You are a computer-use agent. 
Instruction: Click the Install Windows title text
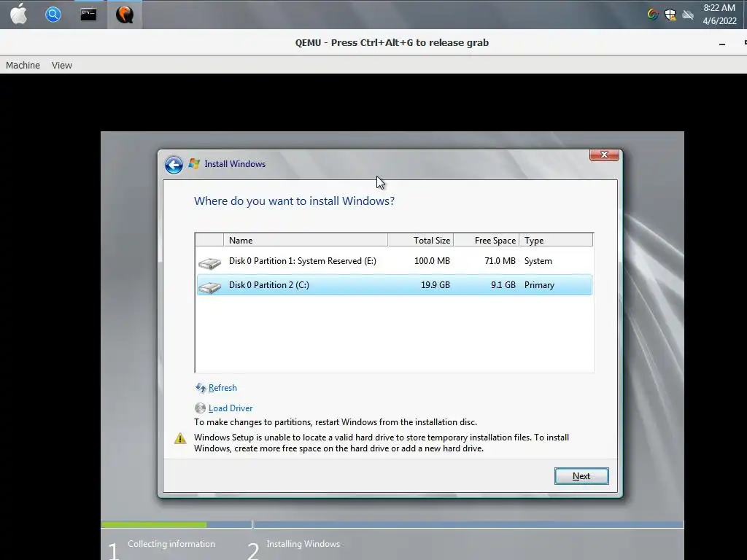pyautogui.click(x=235, y=164)
